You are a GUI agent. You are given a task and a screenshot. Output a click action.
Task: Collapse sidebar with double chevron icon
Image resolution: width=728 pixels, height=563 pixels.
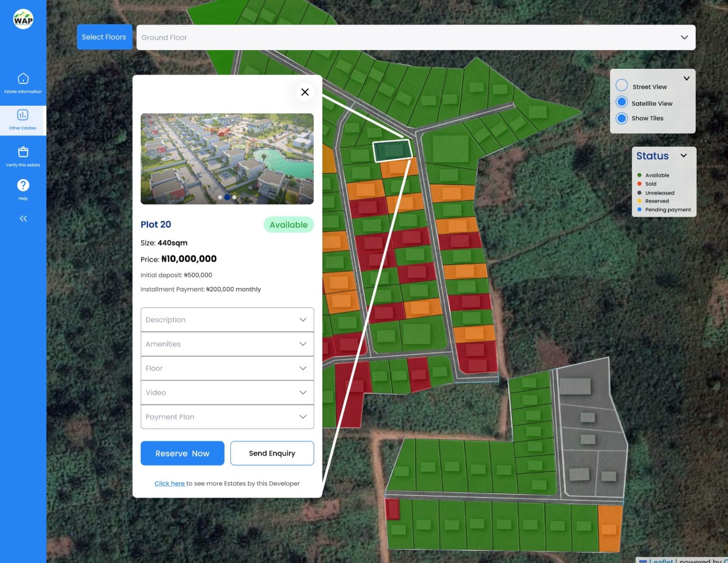(x=23, y=219)
